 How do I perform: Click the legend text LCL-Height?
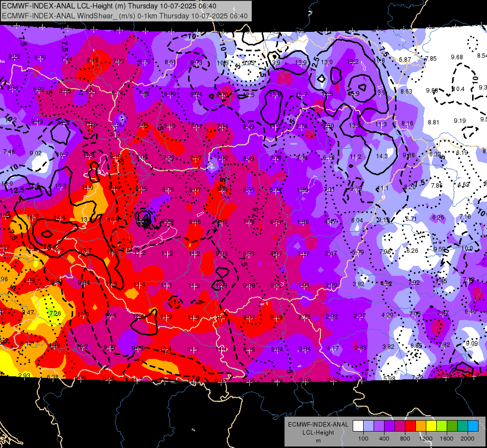318,433
